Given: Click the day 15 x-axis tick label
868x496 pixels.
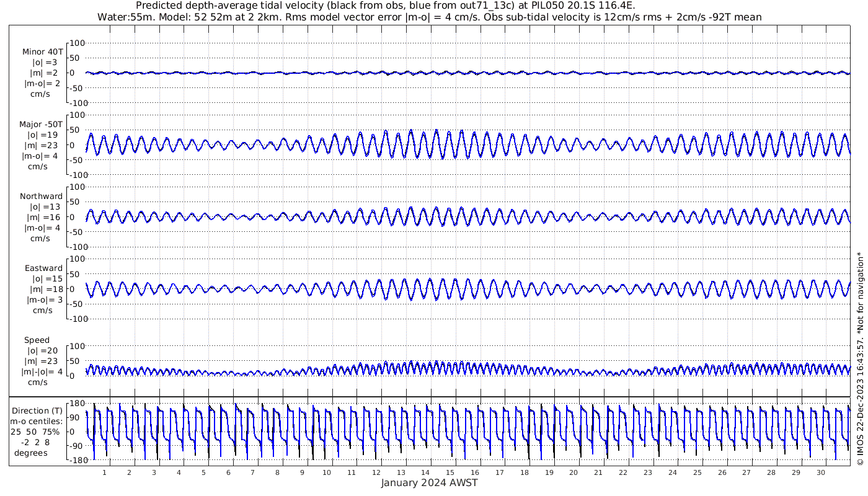Looking at the screenshot, I should [x=450, y=472].
